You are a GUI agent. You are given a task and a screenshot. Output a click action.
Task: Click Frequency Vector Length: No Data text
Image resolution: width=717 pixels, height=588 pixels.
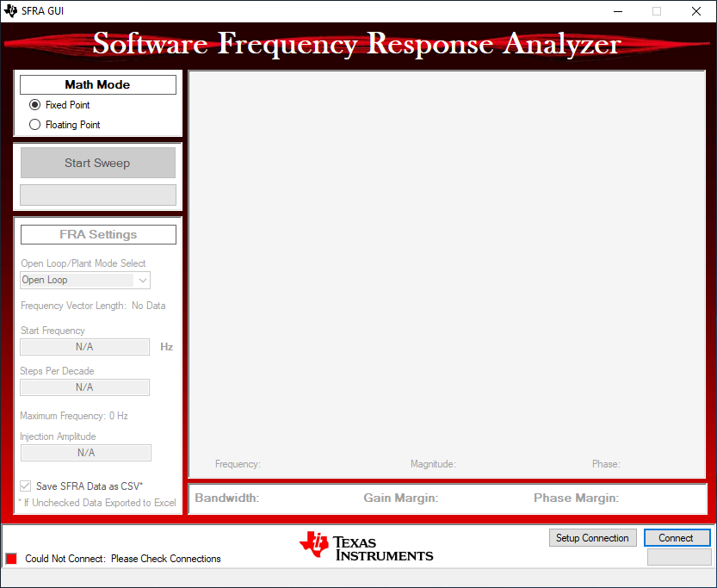(x=93, y=306)
